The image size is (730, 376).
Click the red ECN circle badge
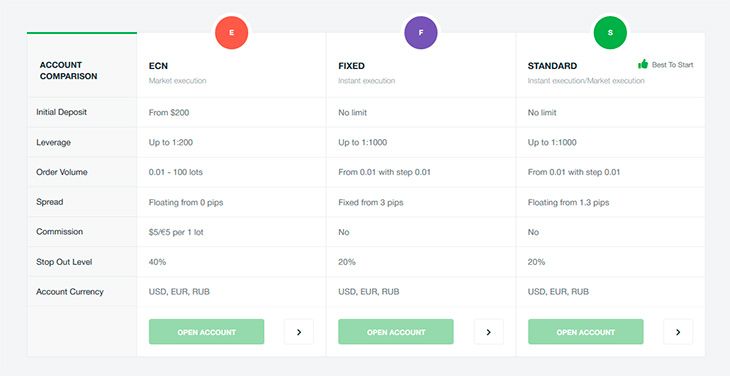pyautogui.click(x=231, y=33)
